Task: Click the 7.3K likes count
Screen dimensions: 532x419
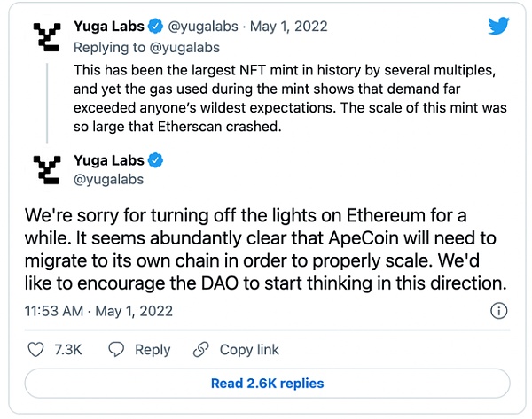Action: (68, 350)
